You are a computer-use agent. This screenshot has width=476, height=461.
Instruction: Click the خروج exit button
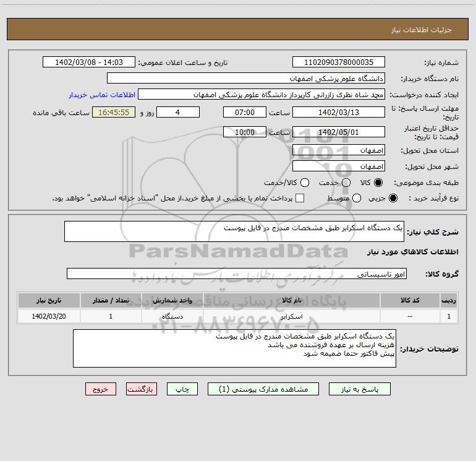click(101, 389)
